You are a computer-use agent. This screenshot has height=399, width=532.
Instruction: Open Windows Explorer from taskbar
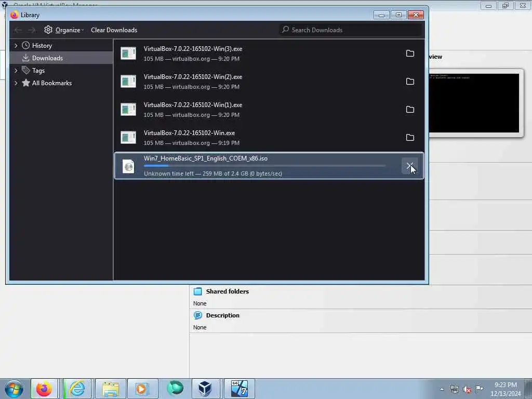point(111,389)
